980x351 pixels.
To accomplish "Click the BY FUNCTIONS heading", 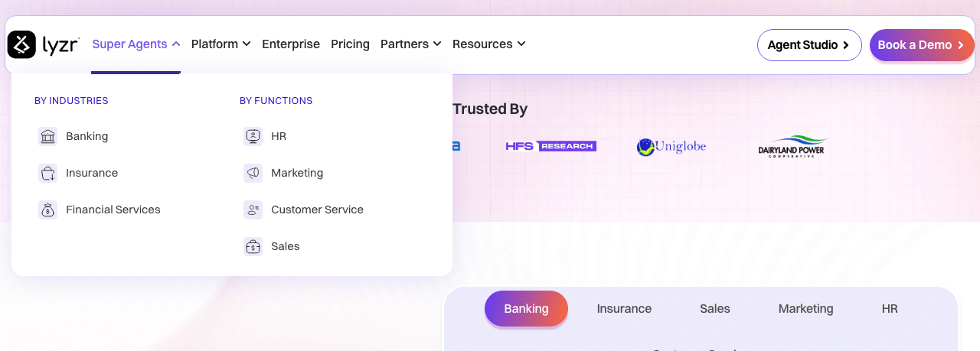I will (x=276, y=101).
